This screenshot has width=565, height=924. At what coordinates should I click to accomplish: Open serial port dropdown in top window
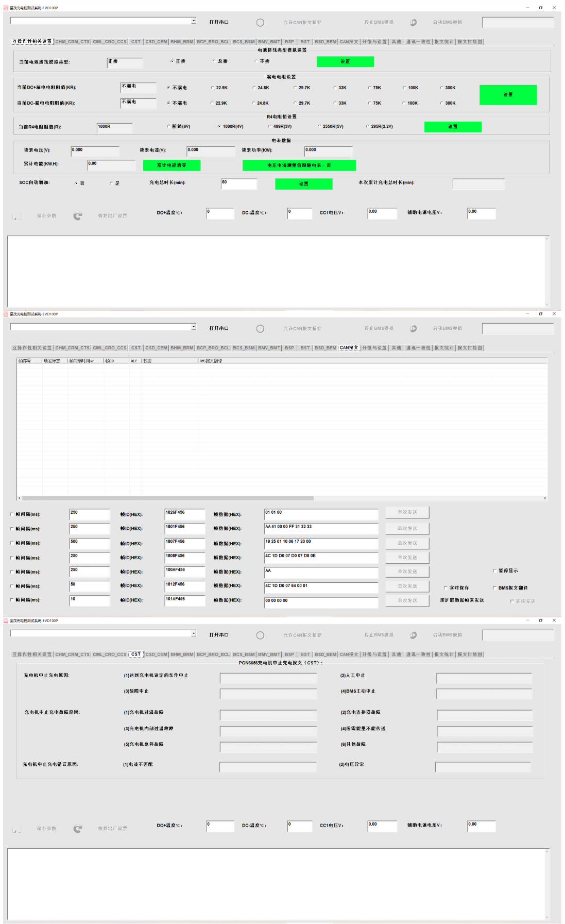(x=194, y=21)
